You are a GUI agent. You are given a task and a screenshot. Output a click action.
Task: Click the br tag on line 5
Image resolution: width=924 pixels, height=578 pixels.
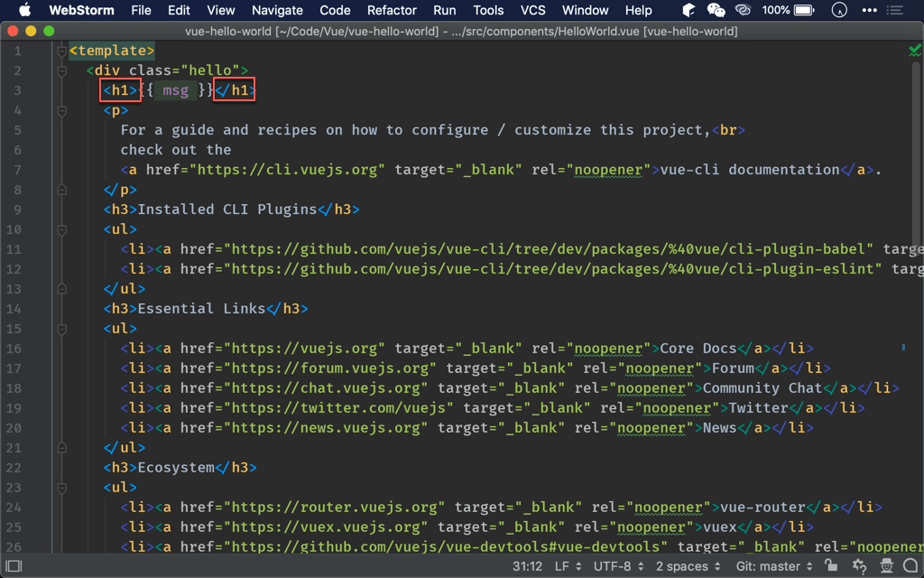click(x=728, y=130)
